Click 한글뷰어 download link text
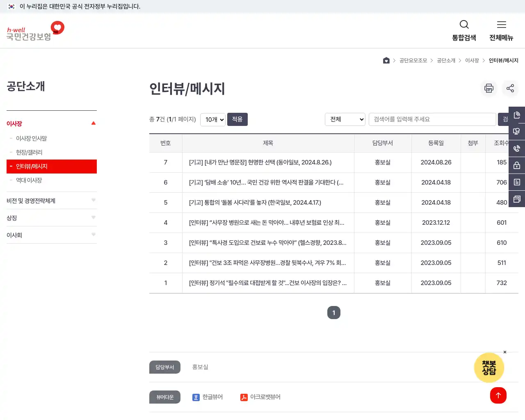This screenshot has height=420, width=525. (x=212, y=397)
